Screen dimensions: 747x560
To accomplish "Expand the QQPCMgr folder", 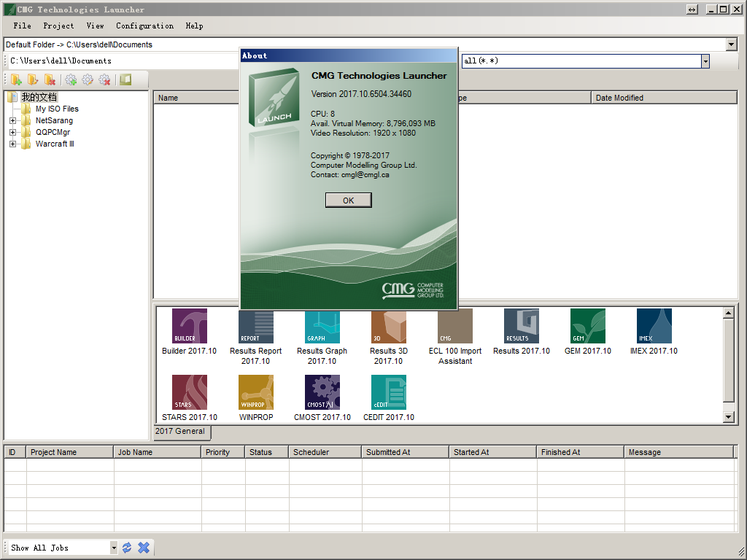I will point(13,133).
